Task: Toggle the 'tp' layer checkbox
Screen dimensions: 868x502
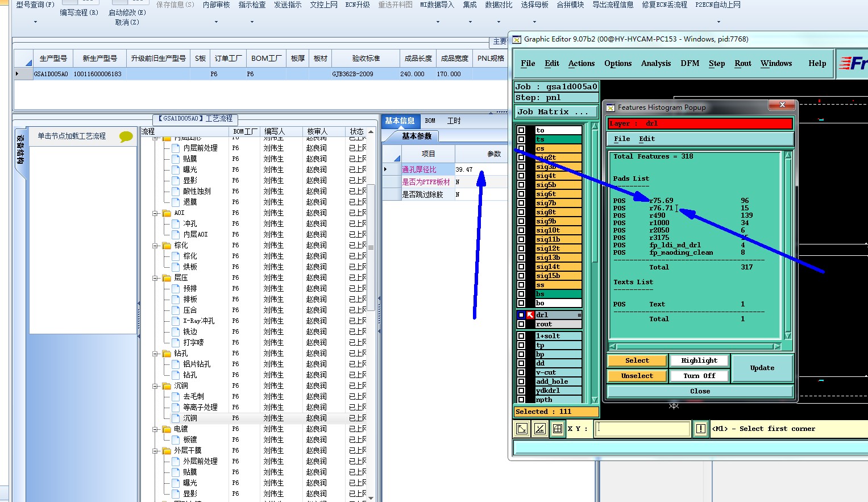Action: tap(521, 345)
